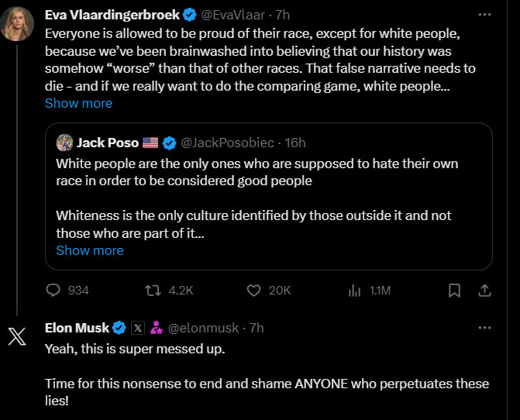Open Jack Poso's small avatar in quote
Image resolution: width=520 pixels, height=420 pixels.
64,143
